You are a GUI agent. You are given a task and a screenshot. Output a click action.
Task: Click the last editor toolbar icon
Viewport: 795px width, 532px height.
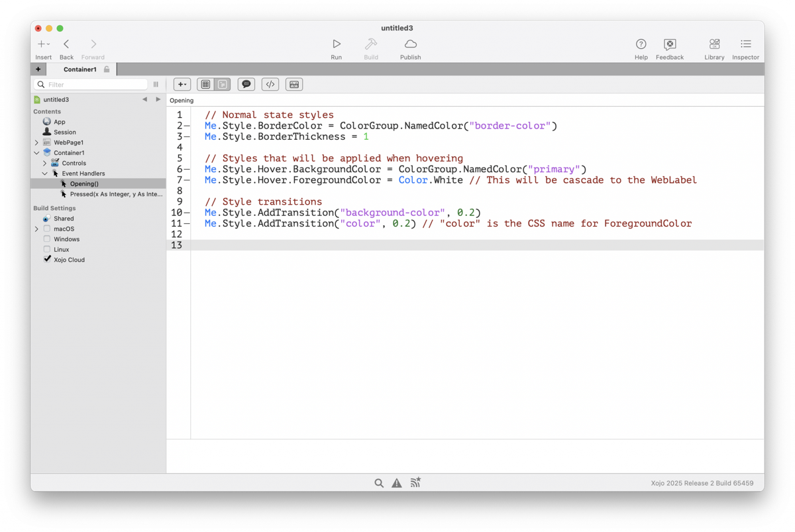[x=294, y=84]
